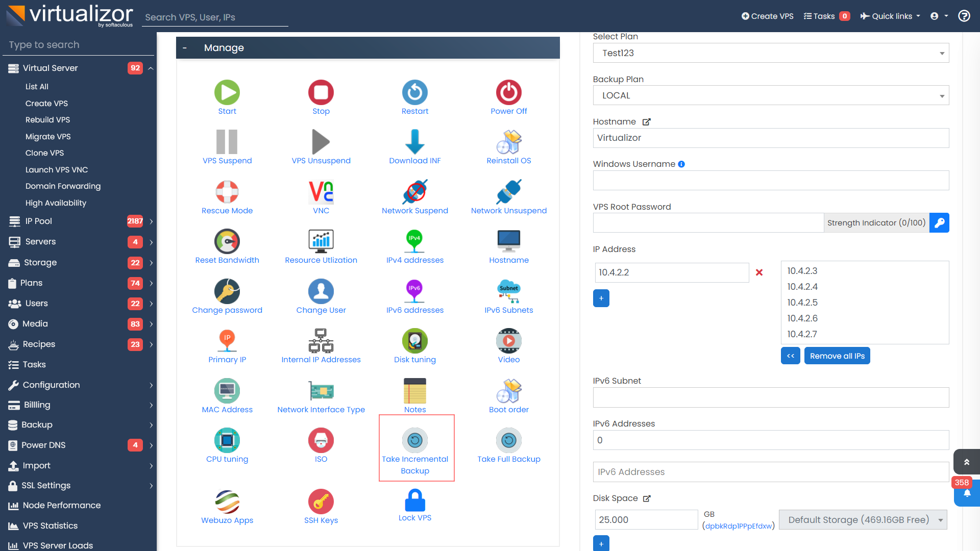Click the VPS Unsuspend play icon
Screen dimensions: 980x551
(x=321, y=142)
